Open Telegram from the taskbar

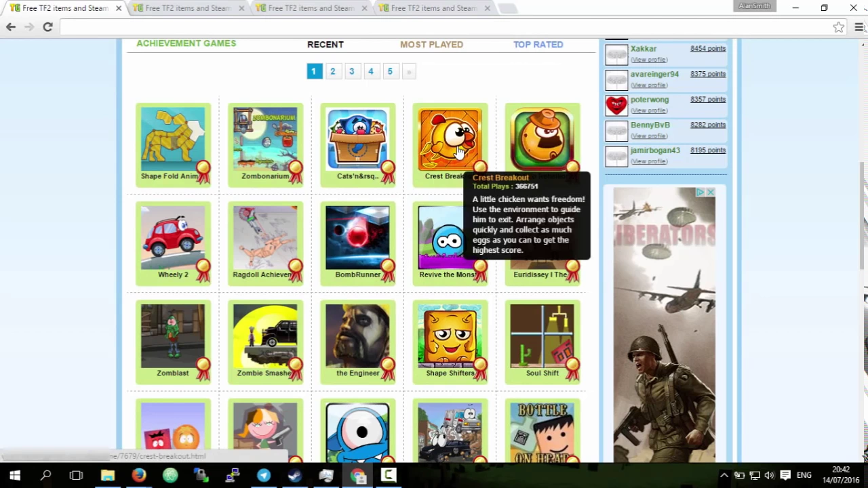click(x=264, y=475)
